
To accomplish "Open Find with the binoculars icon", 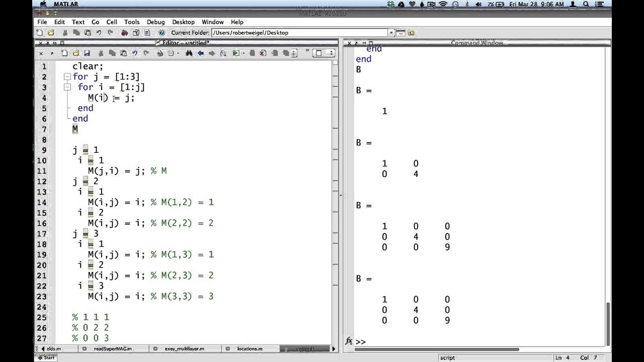I will click(x=189, y=53).
